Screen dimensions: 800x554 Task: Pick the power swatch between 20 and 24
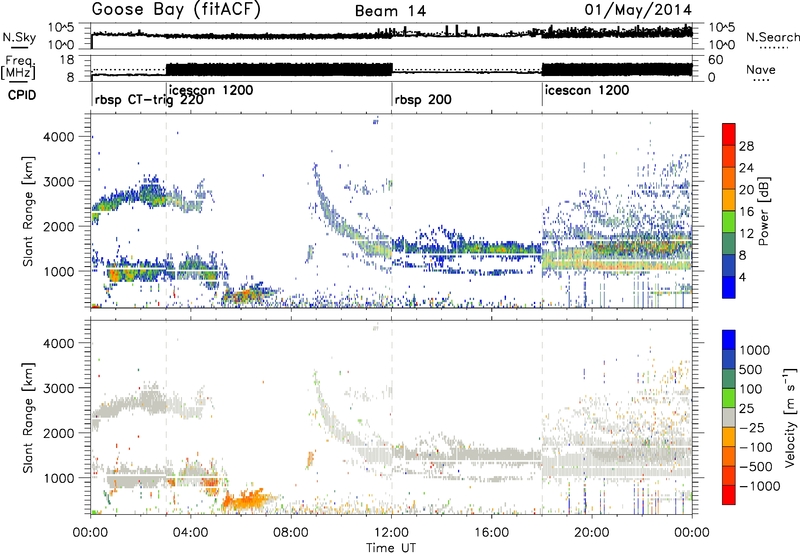point(729,178)
